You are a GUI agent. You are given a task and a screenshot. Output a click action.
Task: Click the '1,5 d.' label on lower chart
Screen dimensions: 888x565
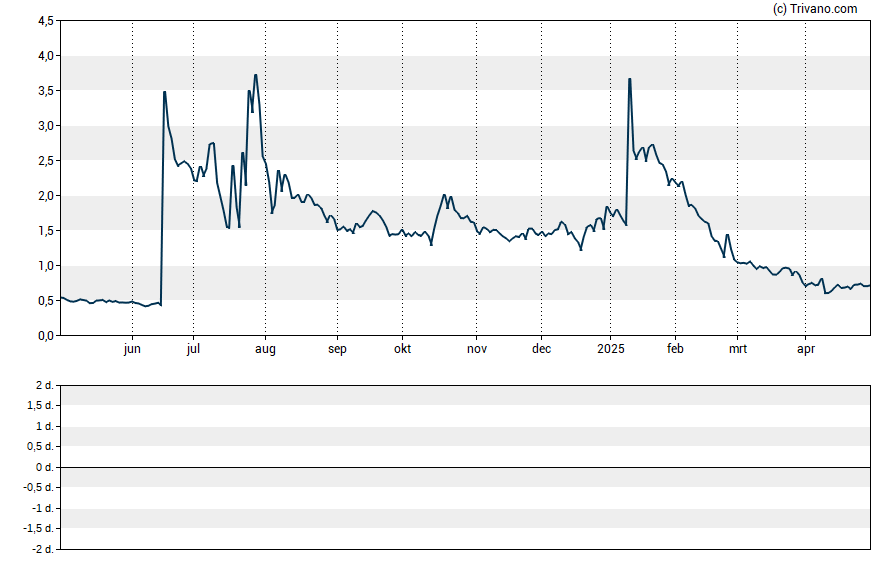[40, 405]
